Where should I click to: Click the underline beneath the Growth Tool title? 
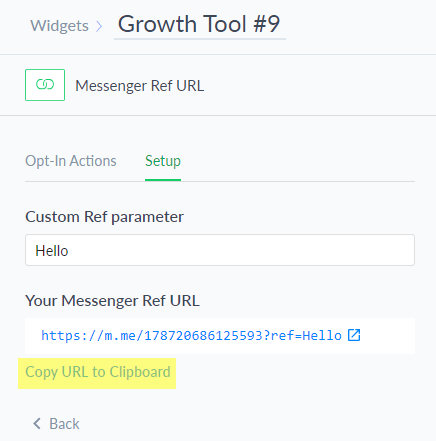[200, 39]
